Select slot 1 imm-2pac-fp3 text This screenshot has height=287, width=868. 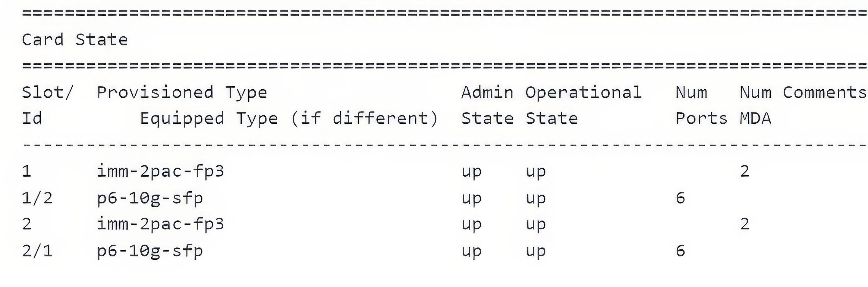coord(160,171)
